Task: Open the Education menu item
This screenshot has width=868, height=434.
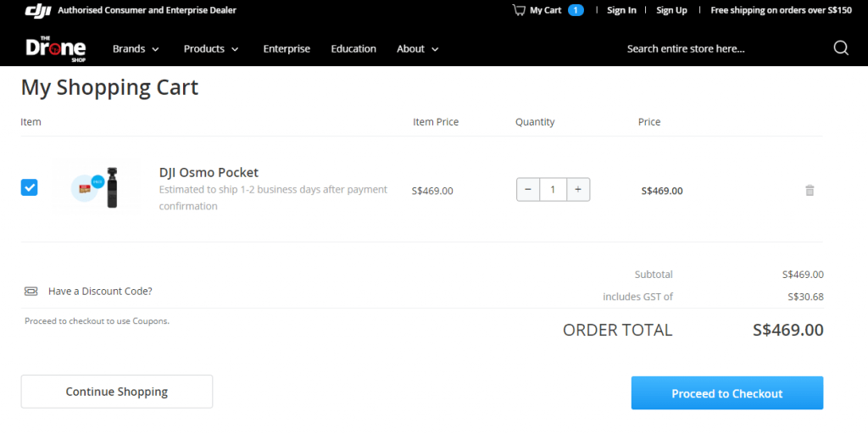Action: 353,48
